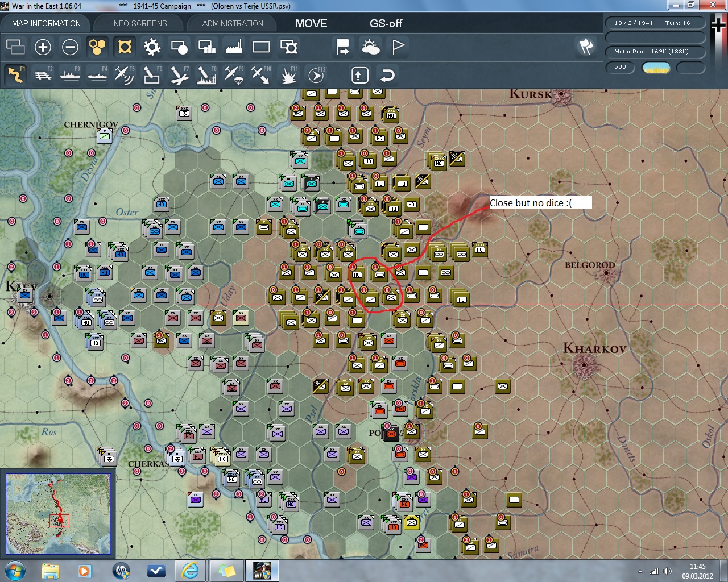
Task: Click the minimap in bottom-left corner
Action: [x=59, y=514]
